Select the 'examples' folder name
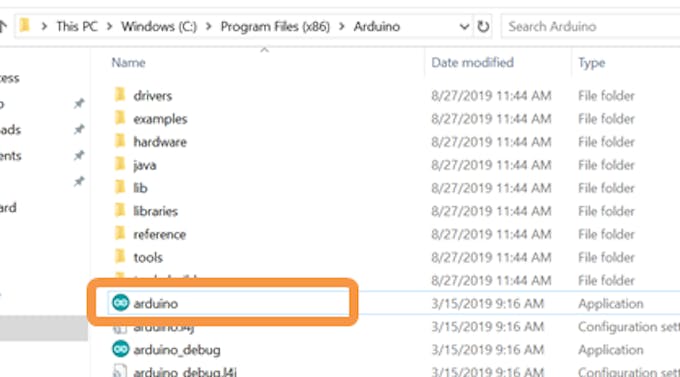 160,119
